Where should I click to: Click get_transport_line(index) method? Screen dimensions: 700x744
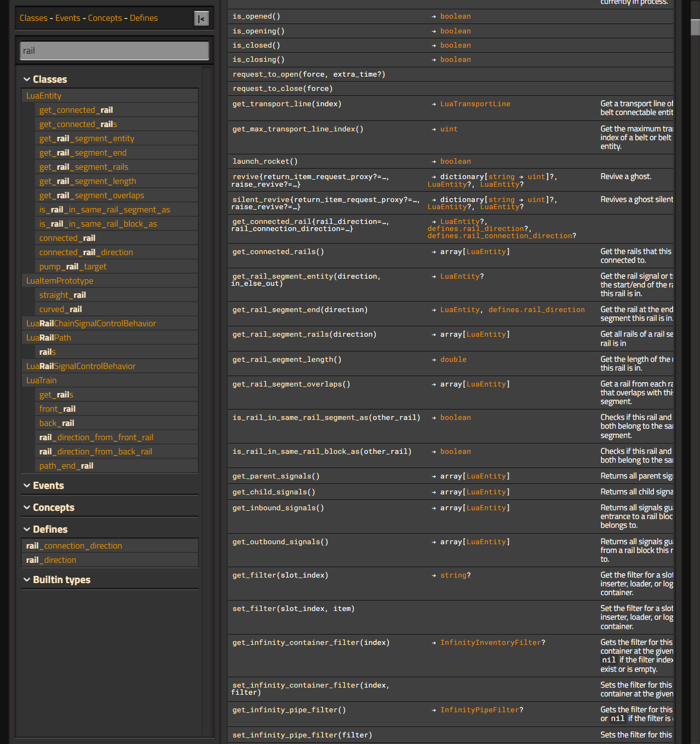[x=287, y=104]
